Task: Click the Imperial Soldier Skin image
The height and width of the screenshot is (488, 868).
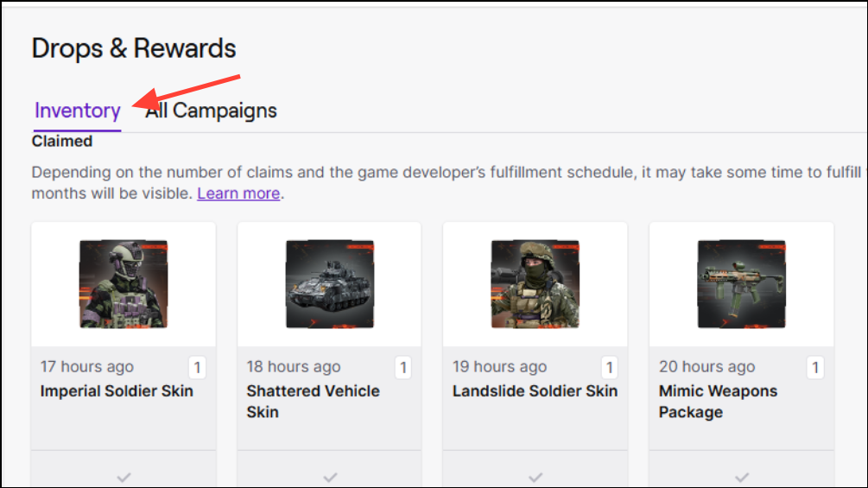Action: (124, 284)
